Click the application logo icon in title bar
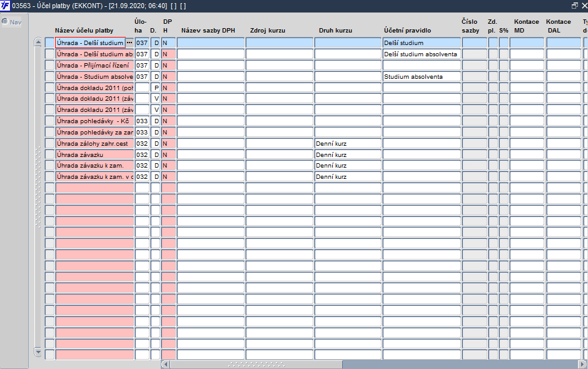Image resolution: width=588 pixels, height=369 pixels. click(x=5, y=6)
